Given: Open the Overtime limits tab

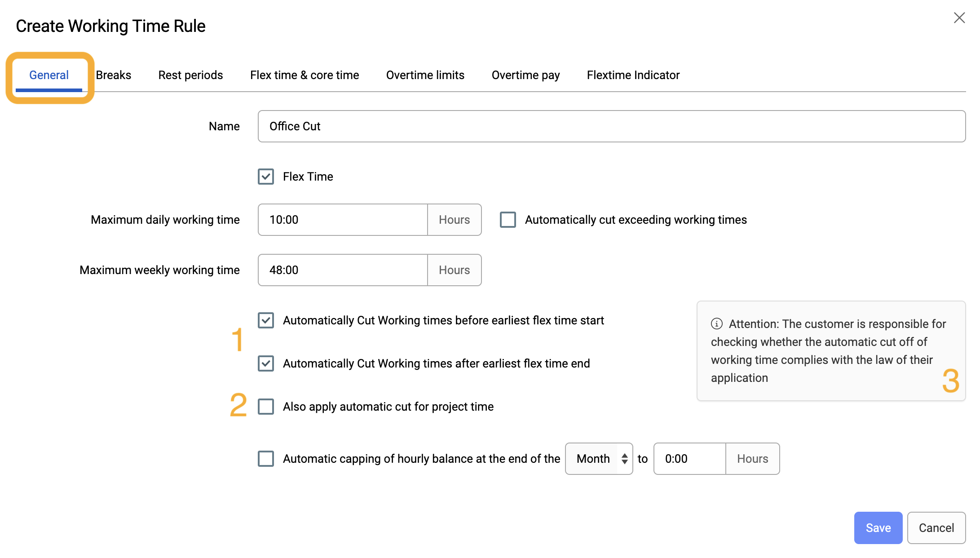Looking at the screenshot, I should 425,75.
